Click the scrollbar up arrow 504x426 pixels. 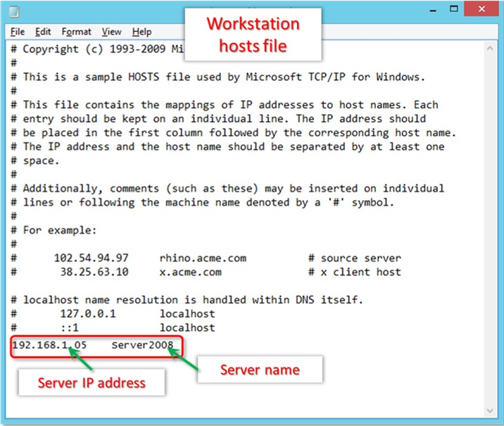coord(490,49)
